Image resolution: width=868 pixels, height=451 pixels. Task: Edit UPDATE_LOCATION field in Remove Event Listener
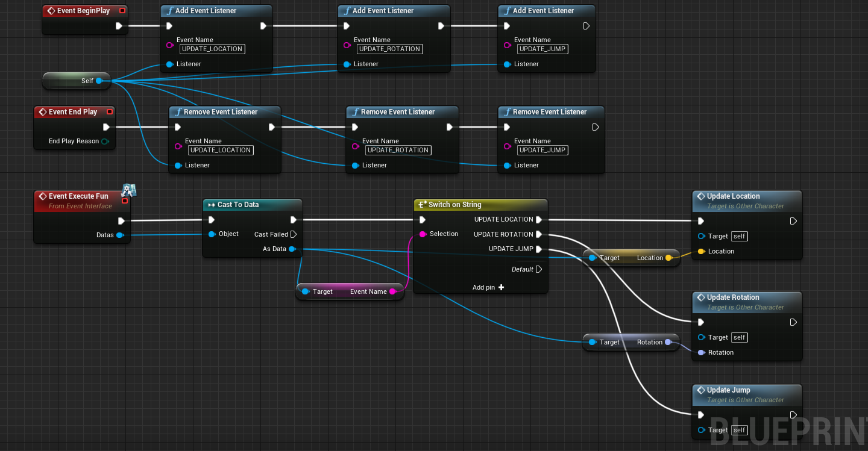221,150
